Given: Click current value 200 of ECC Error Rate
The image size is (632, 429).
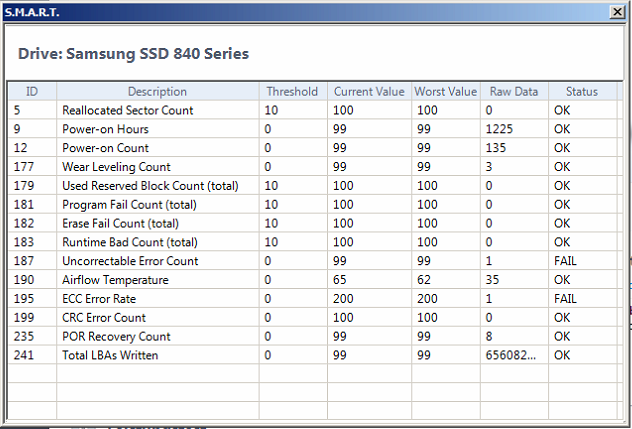Looking at the screenshot, I should (x=343, y=299).
